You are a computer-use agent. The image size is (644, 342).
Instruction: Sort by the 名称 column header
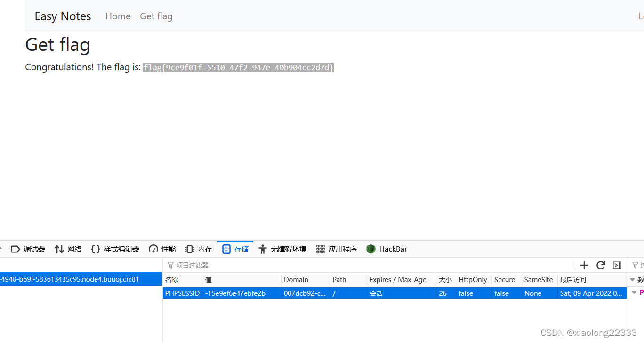(x=183, y=280)
